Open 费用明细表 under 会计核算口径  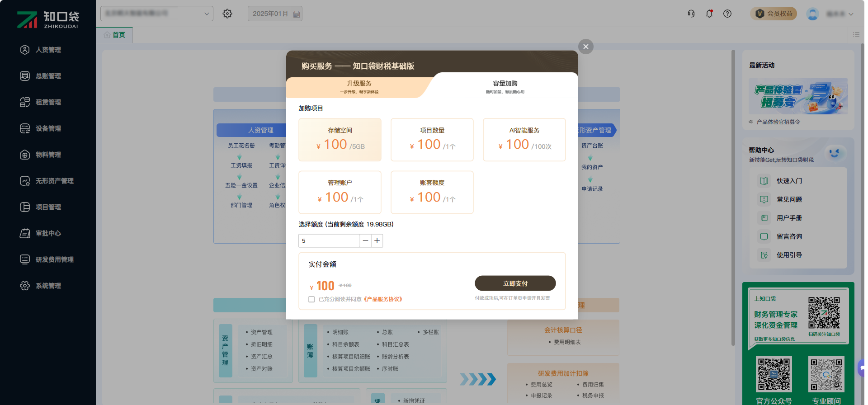tap(567, 342)
